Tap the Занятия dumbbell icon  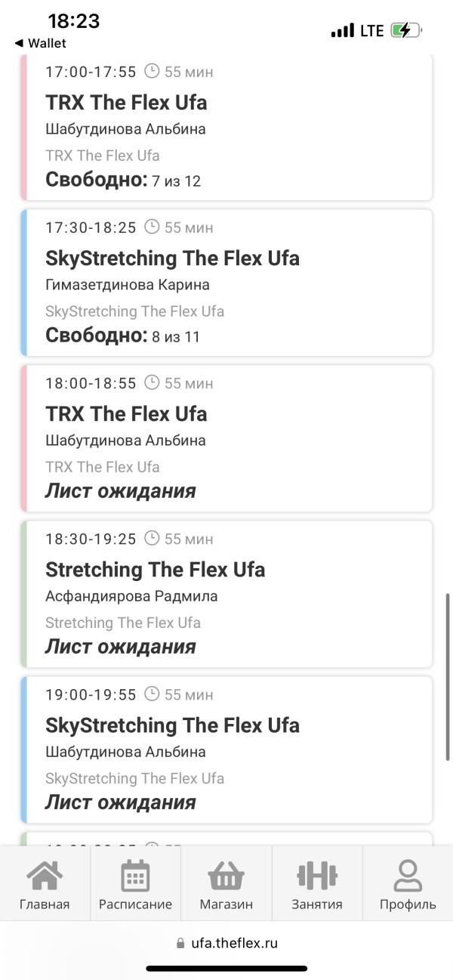pyautogui.click(x=317, y=876)
